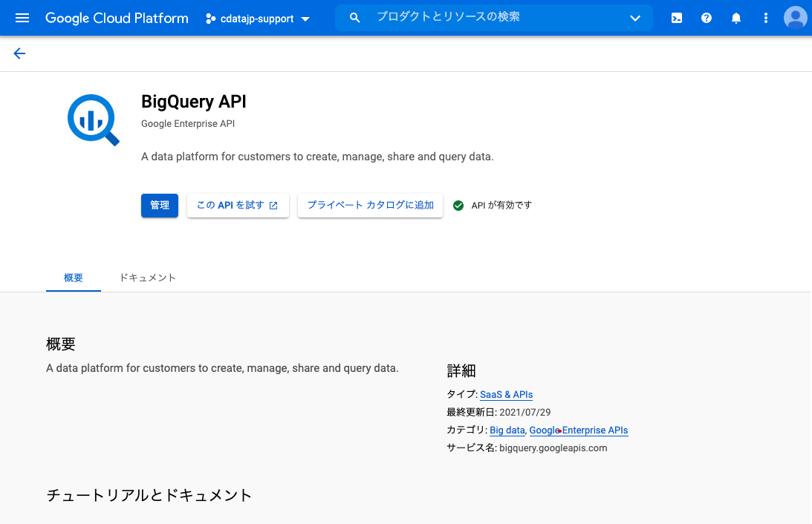This screenshot has height=524, width=812.
Task: Click the Google Cloud Platform logo
Action: [x=117, y=18]
